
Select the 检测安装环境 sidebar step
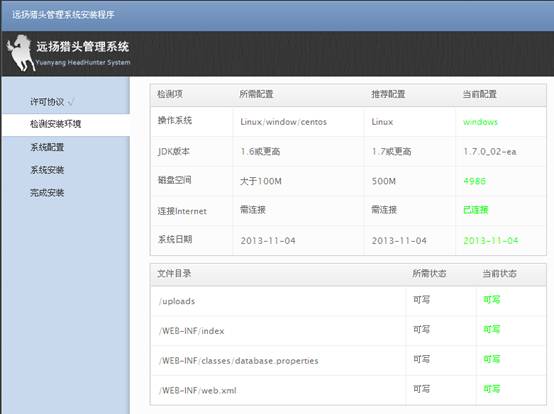point(55,124)
